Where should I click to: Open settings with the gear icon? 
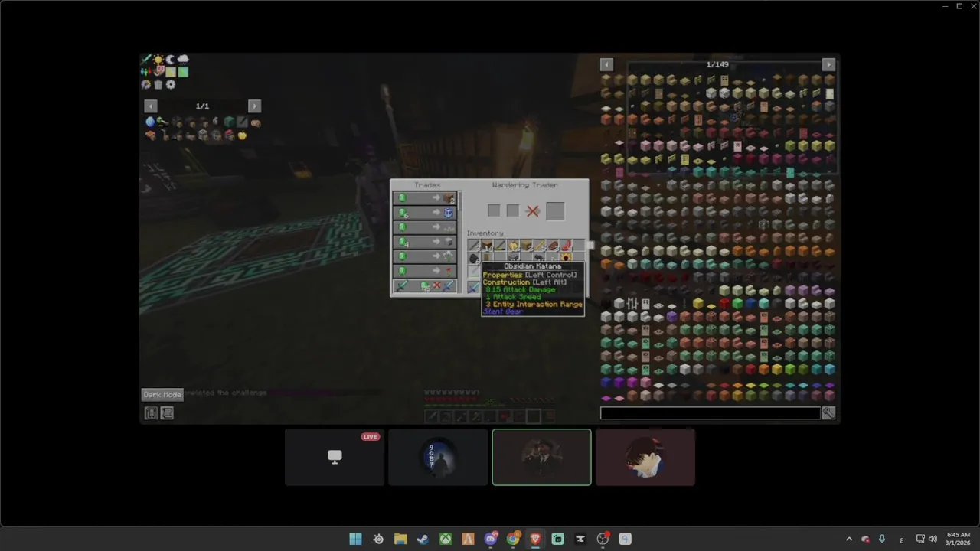pyautogui.click(x=171, y=84)
